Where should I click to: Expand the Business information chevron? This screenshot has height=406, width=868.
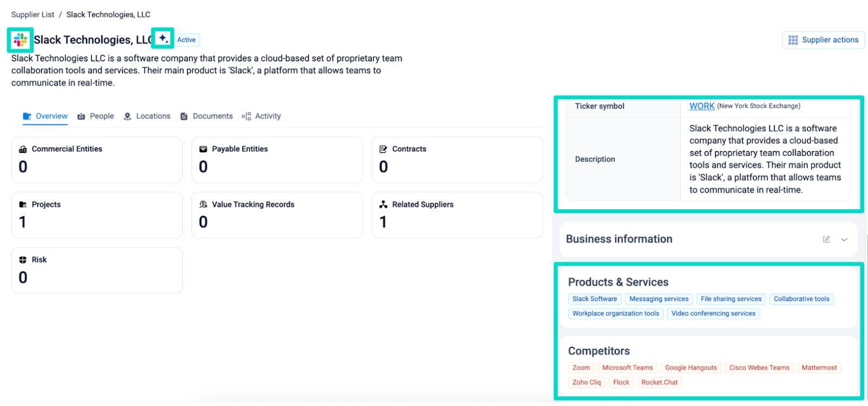(844, 240)
